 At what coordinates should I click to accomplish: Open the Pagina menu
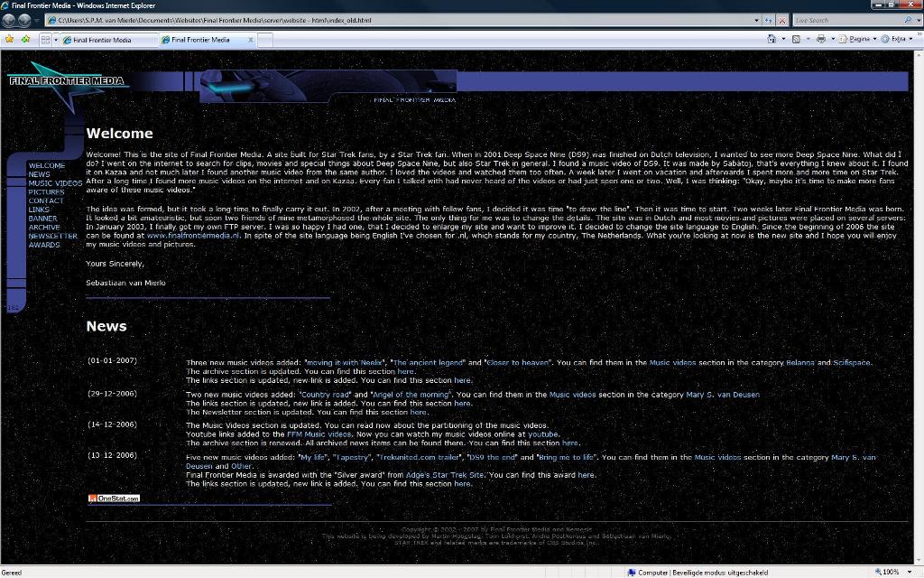857,39
